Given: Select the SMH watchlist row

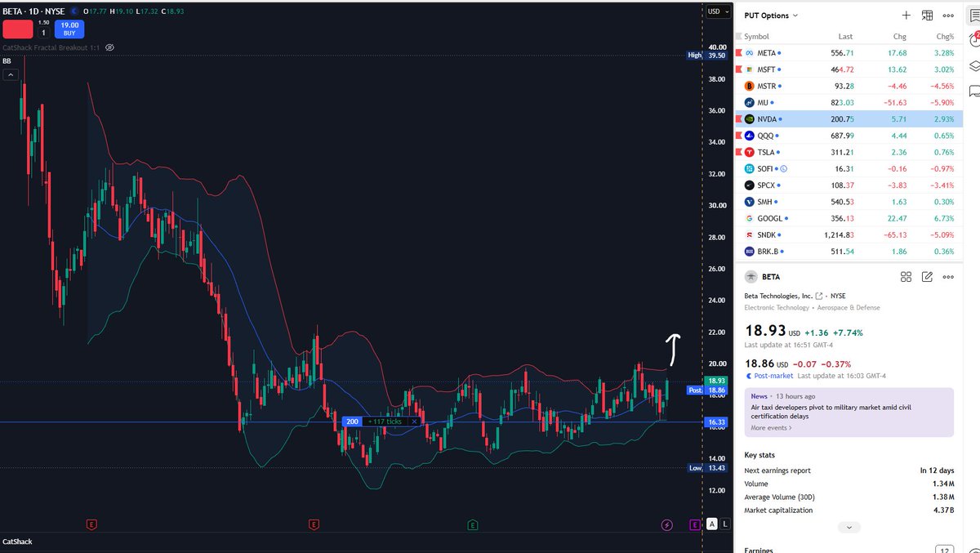Looking at the screenshot, I should [x=849, y=202].
